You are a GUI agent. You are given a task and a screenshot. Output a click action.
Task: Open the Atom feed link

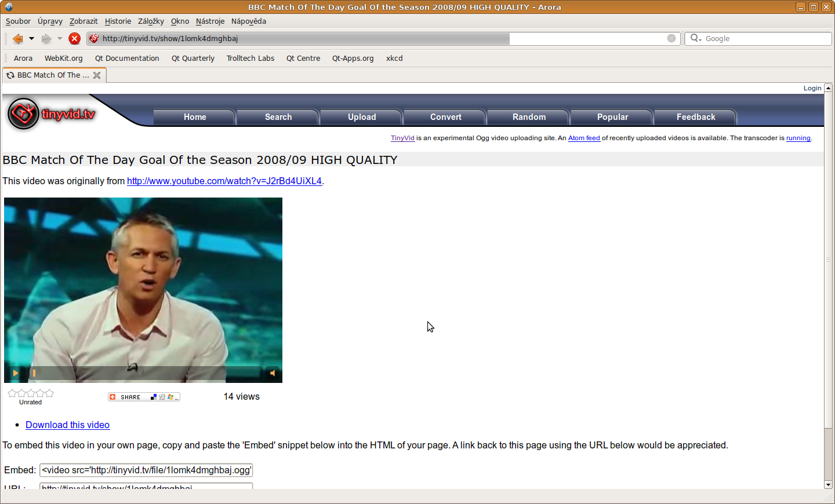coord(584,138)
